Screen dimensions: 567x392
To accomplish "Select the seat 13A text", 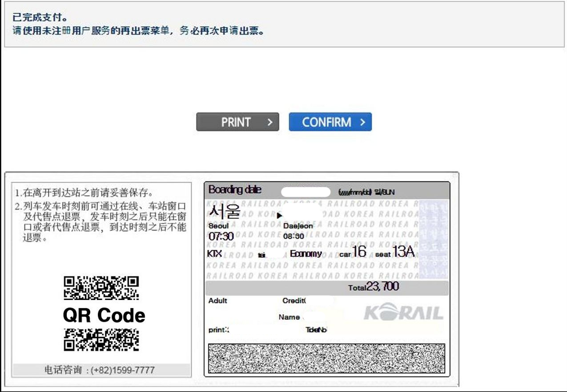I will tap(403, 252).
